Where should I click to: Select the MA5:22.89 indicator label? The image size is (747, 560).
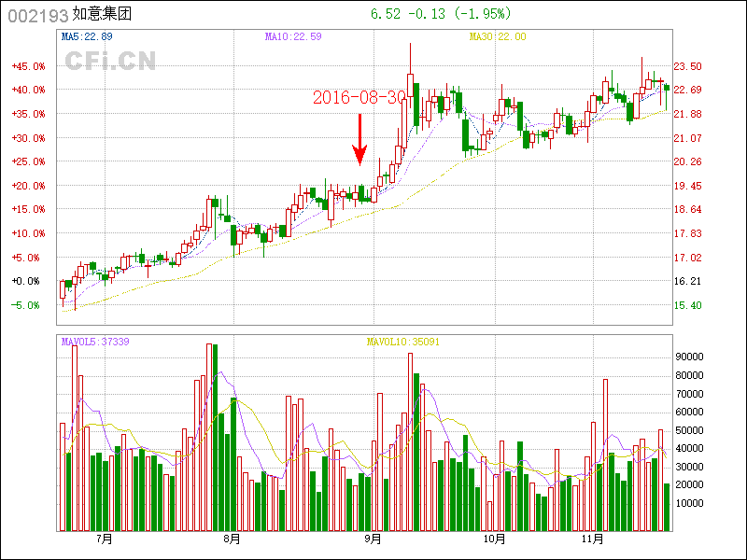coord(87,36)
